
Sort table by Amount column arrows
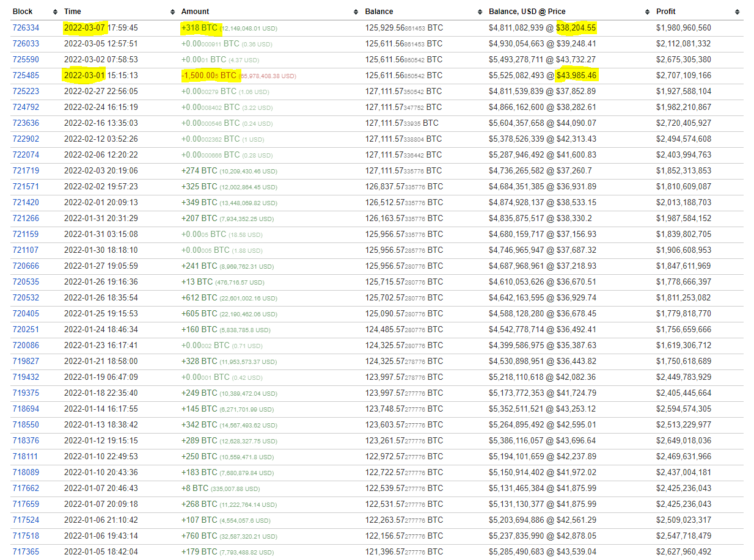click(356, 12)
